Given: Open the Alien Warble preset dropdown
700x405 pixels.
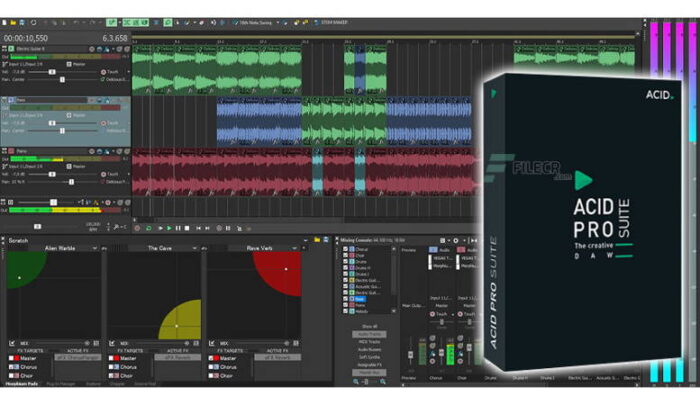Looking at the screenshot, I should click(x=97, y=248).
